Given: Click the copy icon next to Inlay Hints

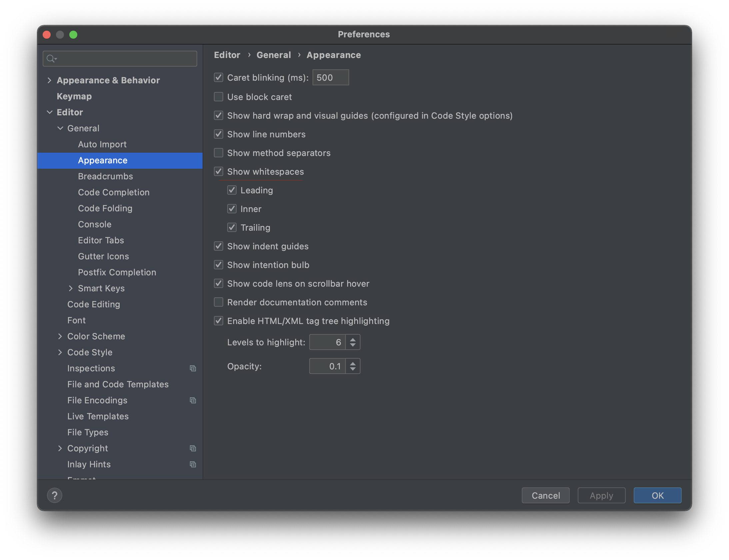Looking at the screenshot, I should 193,464.
